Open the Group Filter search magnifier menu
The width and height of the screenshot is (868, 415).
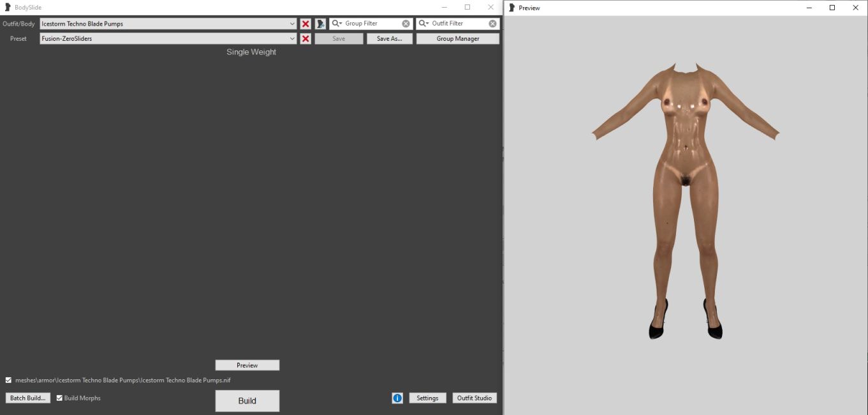pos(337,24)
